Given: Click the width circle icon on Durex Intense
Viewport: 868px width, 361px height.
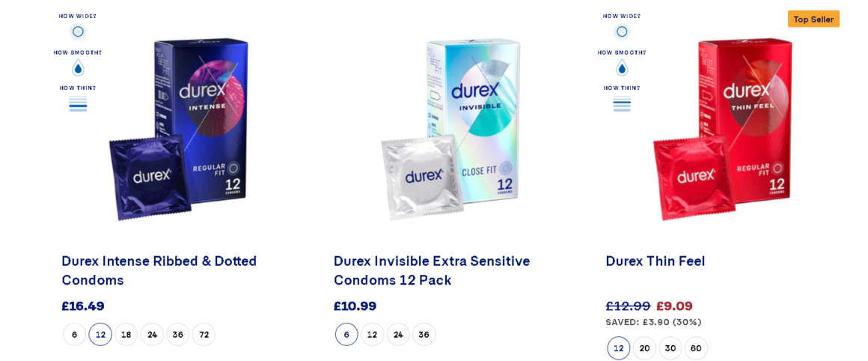Looking at the screenshot, I should tap(78, 31).
